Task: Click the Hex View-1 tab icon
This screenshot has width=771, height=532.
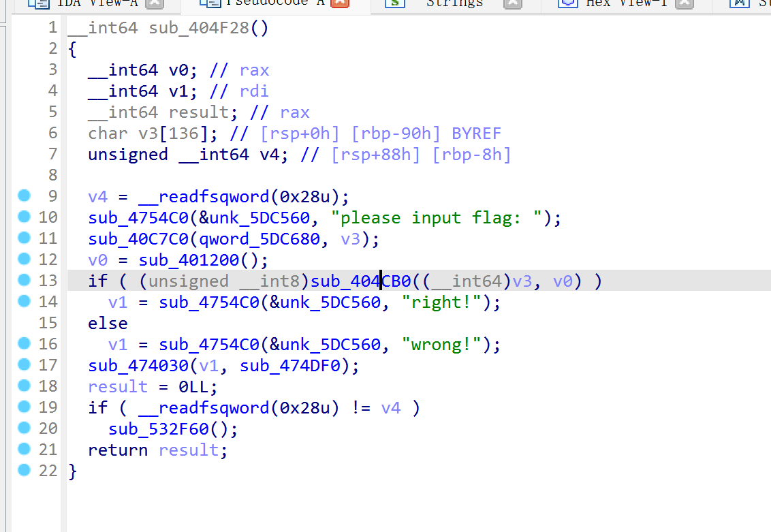Action: (x=567, y=3)
